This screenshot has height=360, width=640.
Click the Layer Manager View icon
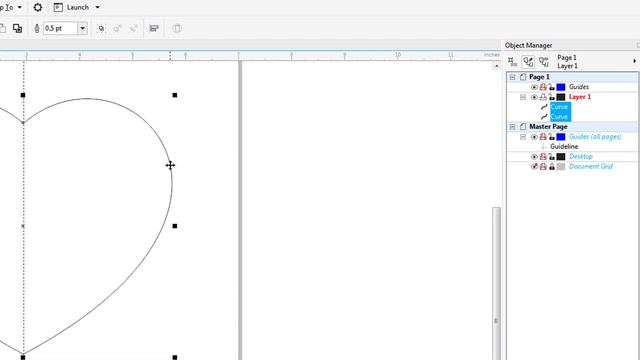[544, 62]
